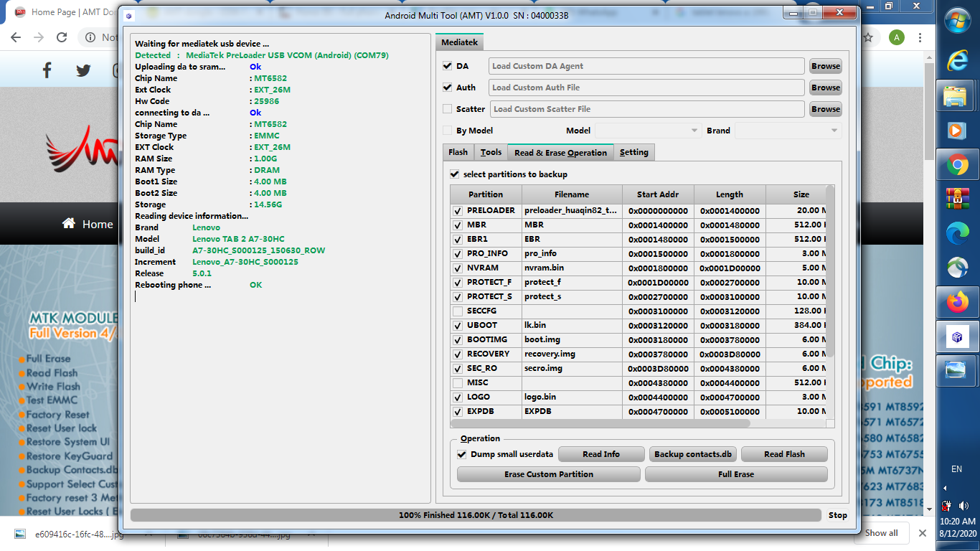This screenshot has height=551, width=980.
Task: Browse for a custom Auth file
Action: point(826,88)
